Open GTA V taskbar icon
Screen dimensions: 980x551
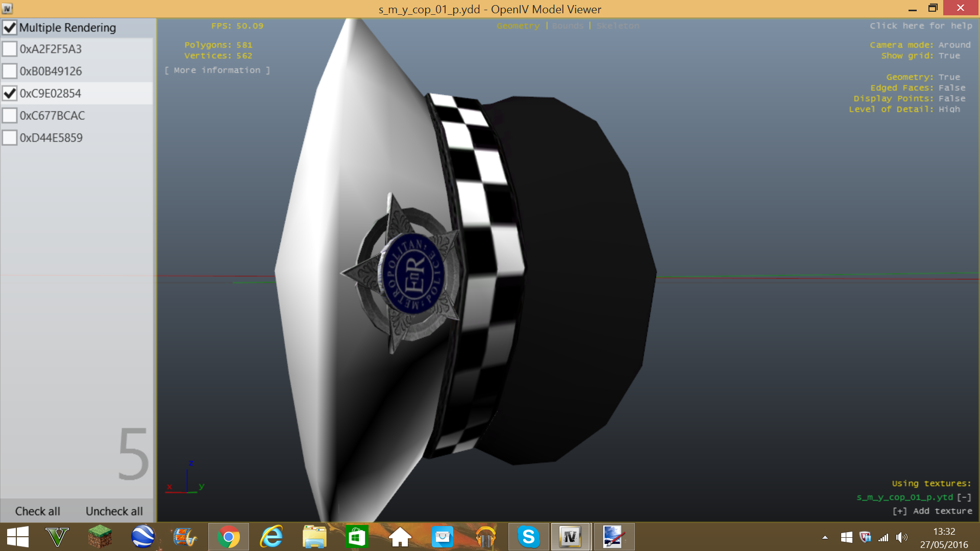click(x=57, y=537)
